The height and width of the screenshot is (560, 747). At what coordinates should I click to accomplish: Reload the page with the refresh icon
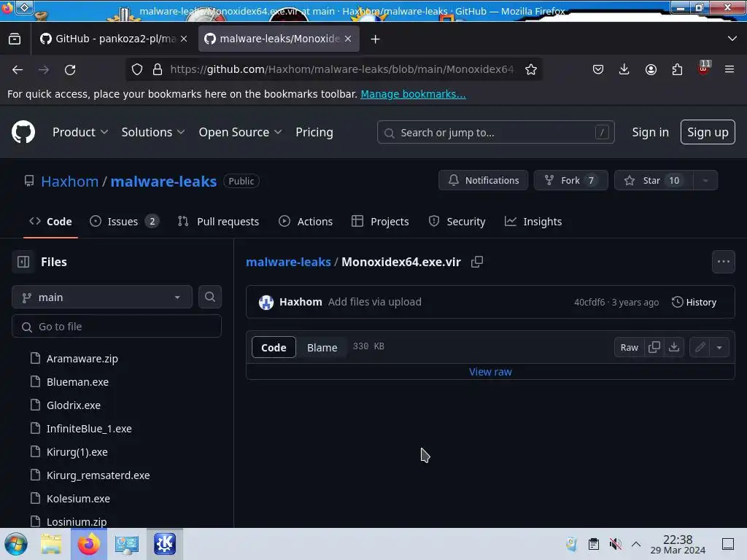click(70, 69)
